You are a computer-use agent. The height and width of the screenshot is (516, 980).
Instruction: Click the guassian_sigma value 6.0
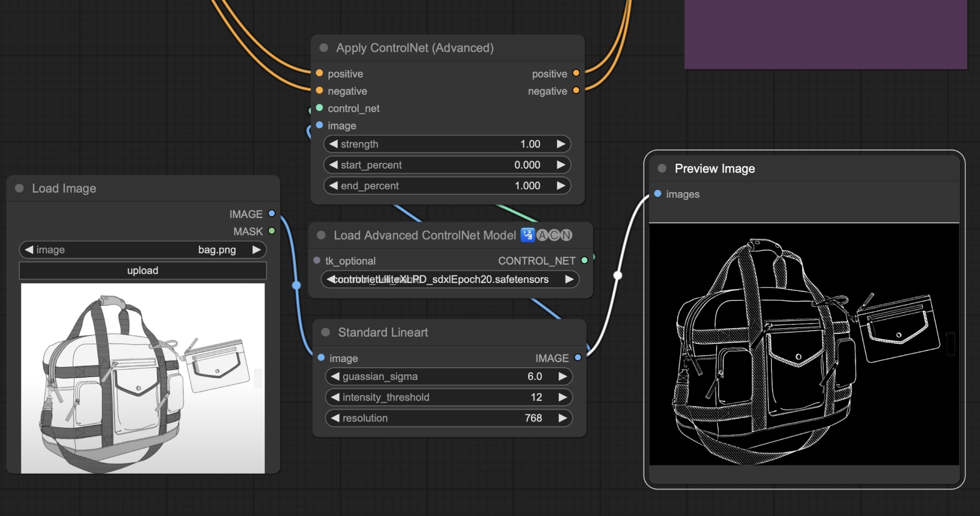pos(535,376)
